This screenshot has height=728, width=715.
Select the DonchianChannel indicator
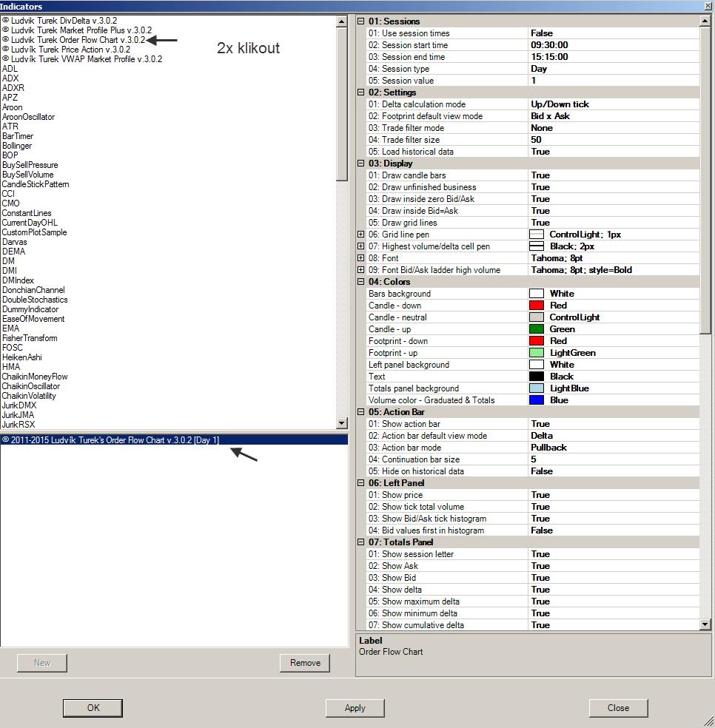tap(33, 290)
